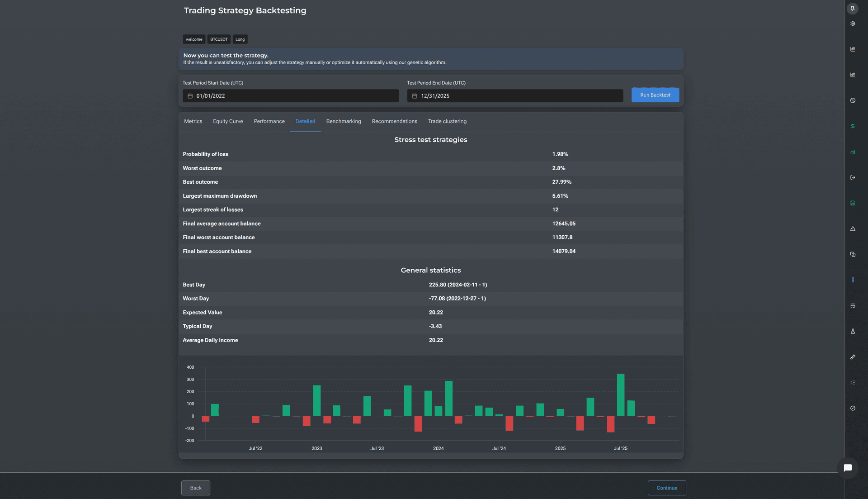Click the green save disk icon

[853, 203]
